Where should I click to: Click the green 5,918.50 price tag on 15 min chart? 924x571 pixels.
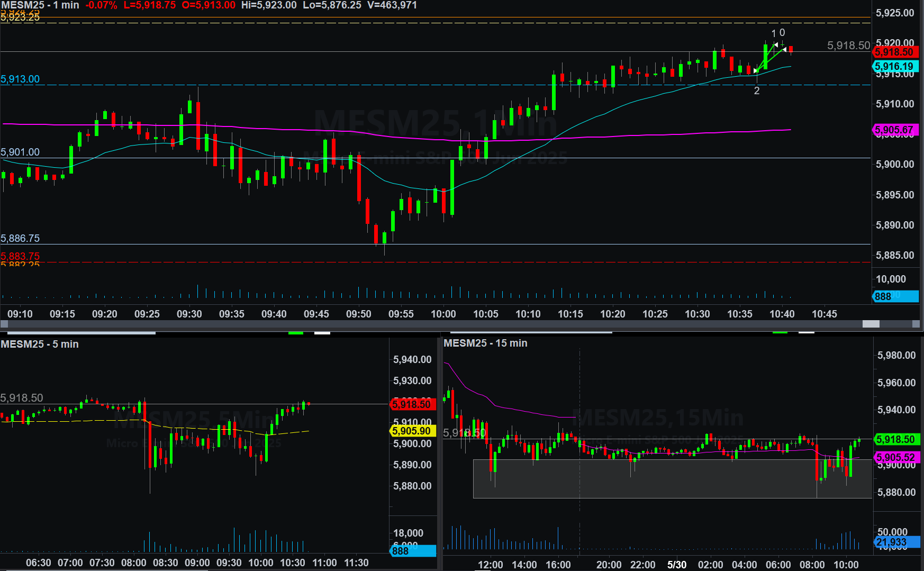(x=895, y=439)
